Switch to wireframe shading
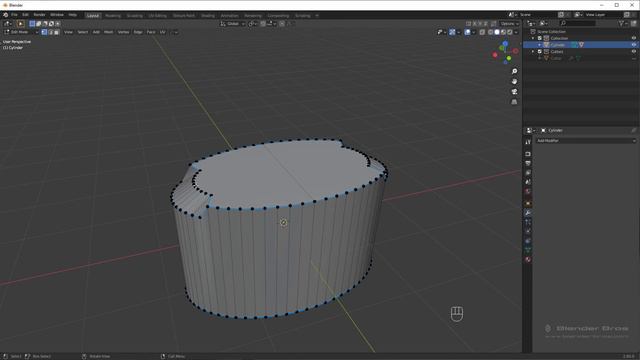Screen dimensions: 640x360 491,32
